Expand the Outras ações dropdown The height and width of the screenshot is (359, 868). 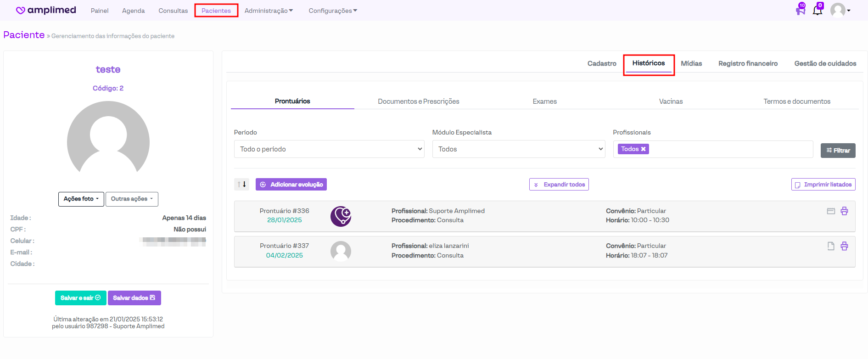[132, 199]
